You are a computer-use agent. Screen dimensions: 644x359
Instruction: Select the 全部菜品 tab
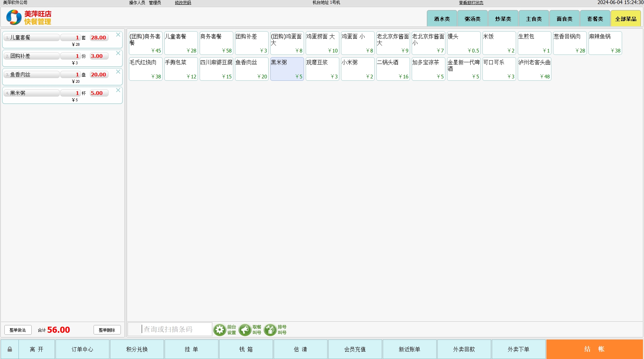pos(625,19)
